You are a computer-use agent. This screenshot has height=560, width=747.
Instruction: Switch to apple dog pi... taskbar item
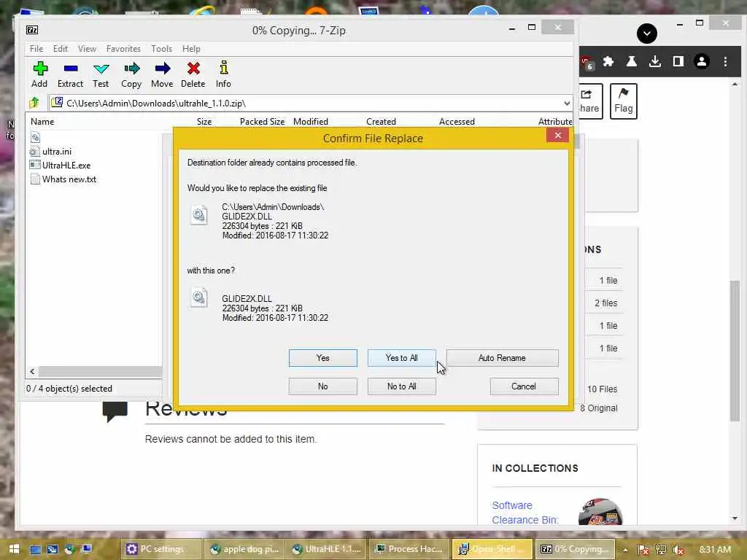244,549
